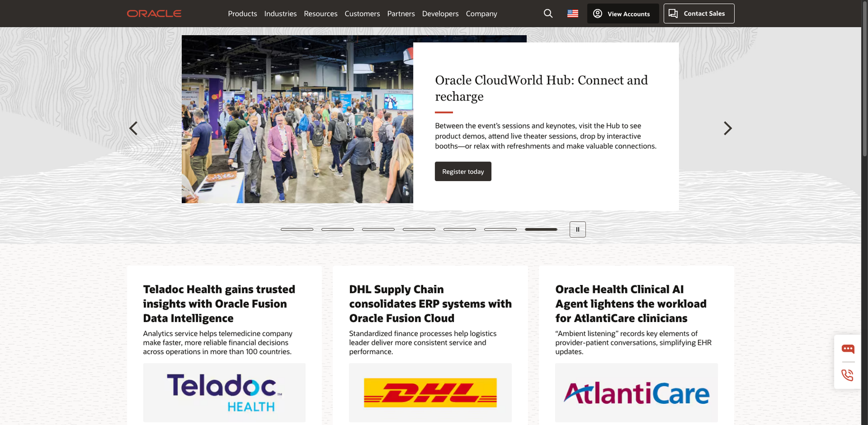Image resolution: width=868 pixels, height=425 pixels.
Task: Select the third carousel slide indicator
Action: tap(378, 229)
